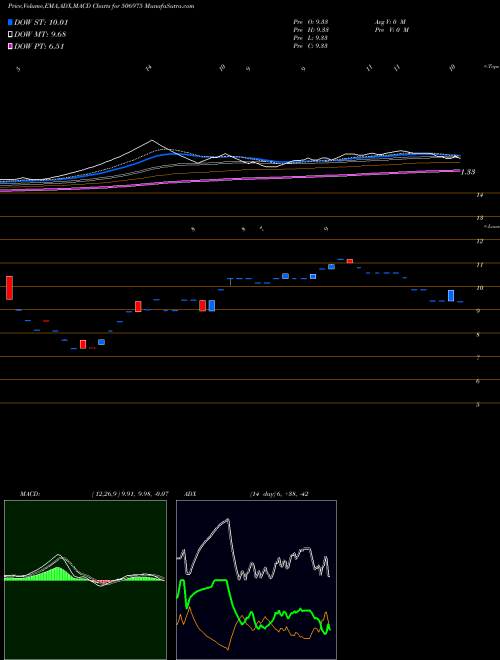Click the large red candle at chart's left edge
This screenshot has width=500, height=660.
tap(9, 288)
